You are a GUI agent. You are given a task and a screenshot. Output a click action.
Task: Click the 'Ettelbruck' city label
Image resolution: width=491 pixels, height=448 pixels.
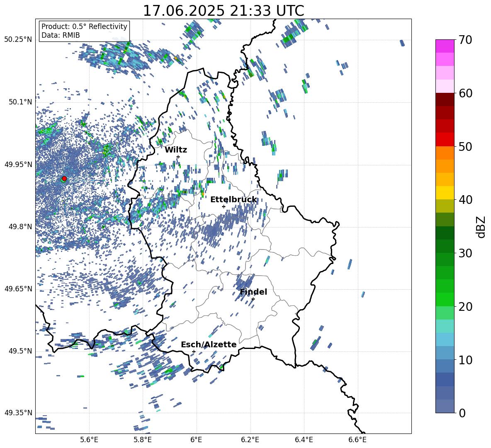(233, 200)
